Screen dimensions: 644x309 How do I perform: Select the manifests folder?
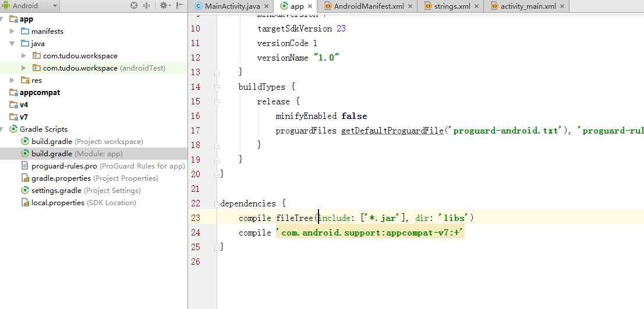47,31
